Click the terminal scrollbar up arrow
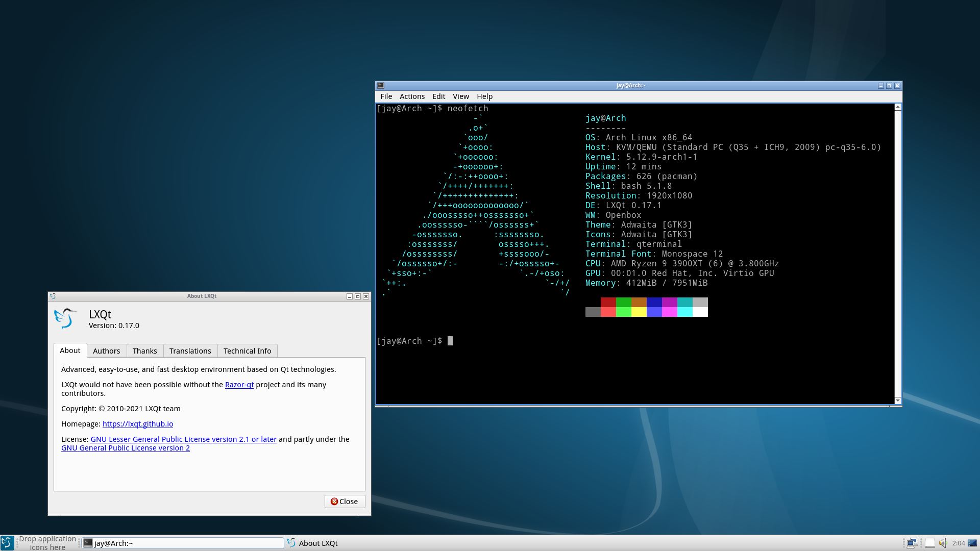Viewport: 980px width, 551px height. pos(898,107)
